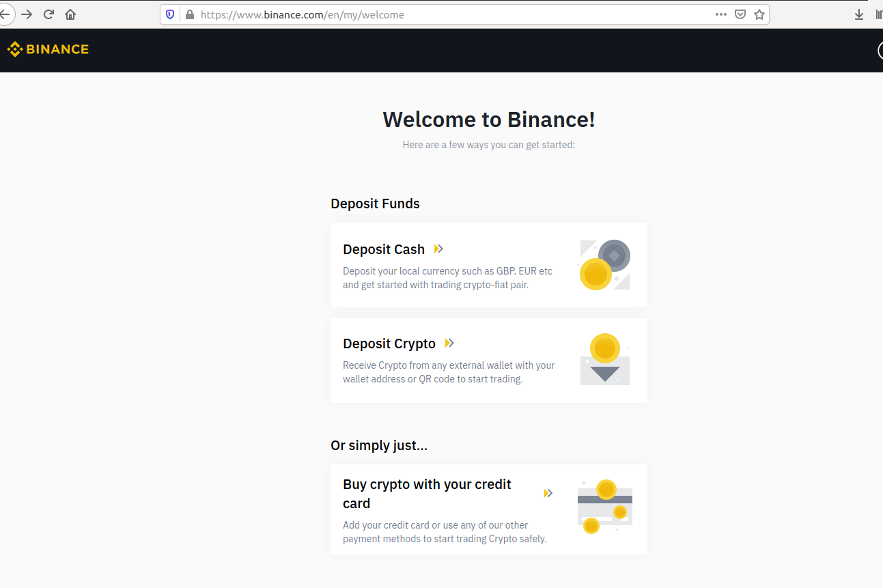Click the Binance logo in header
The image size is (883, 588).
click(x=48, y=49)
